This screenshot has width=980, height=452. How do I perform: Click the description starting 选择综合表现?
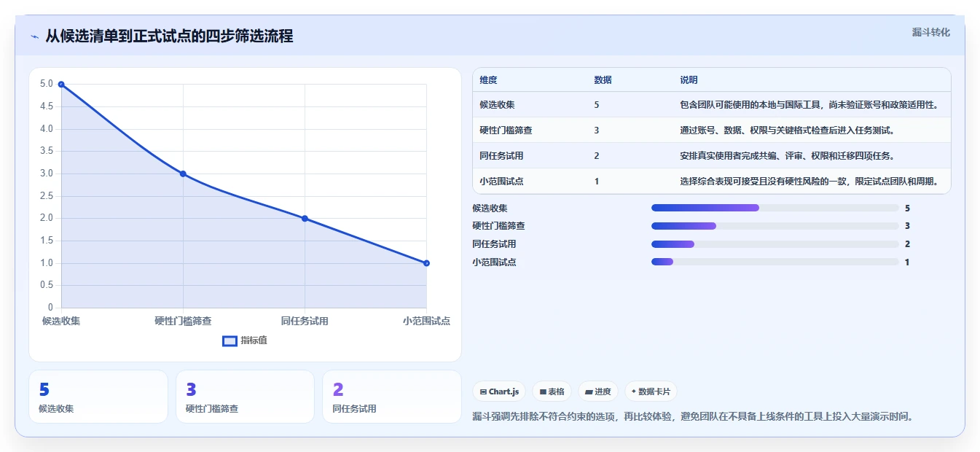(809, 182)
